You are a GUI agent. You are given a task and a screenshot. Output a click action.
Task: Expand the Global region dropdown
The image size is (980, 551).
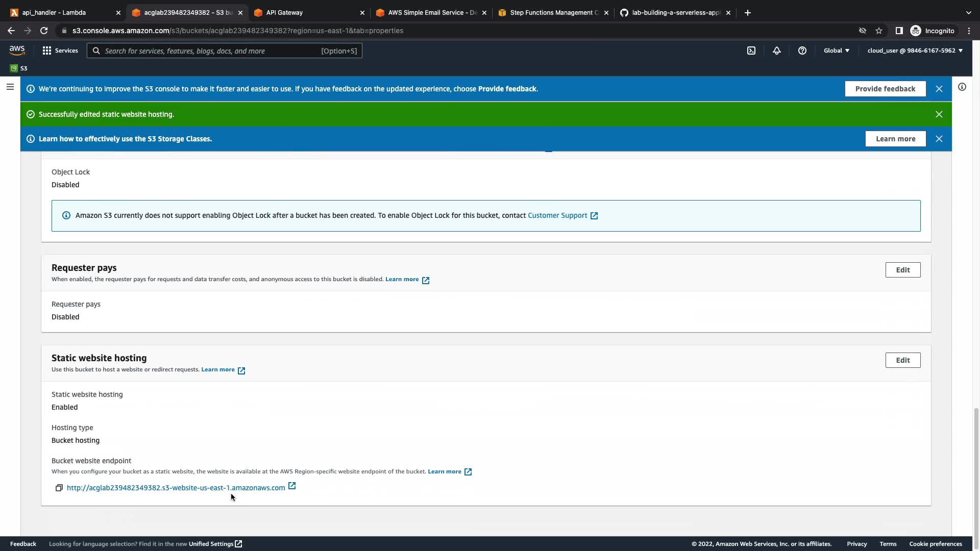(836, 51)
